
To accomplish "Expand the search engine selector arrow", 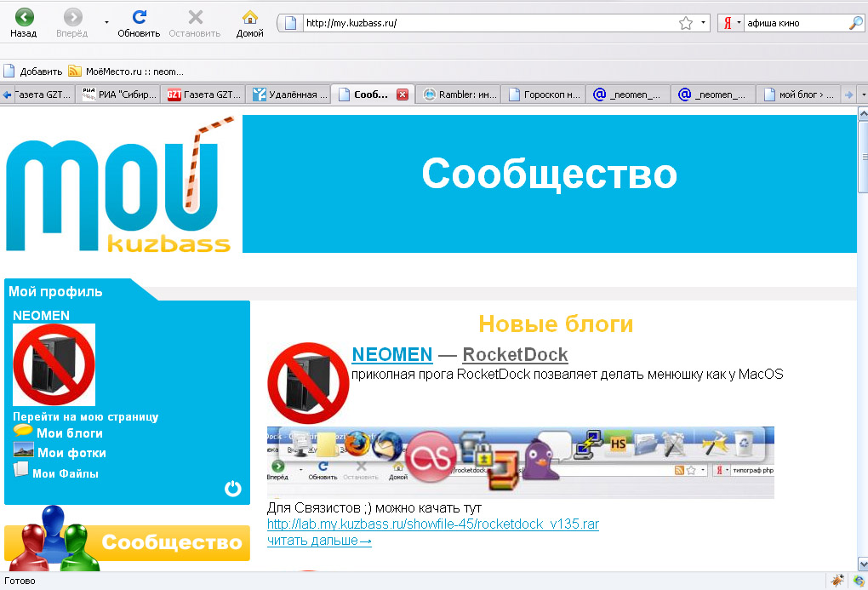I will [x=739, y=23].
